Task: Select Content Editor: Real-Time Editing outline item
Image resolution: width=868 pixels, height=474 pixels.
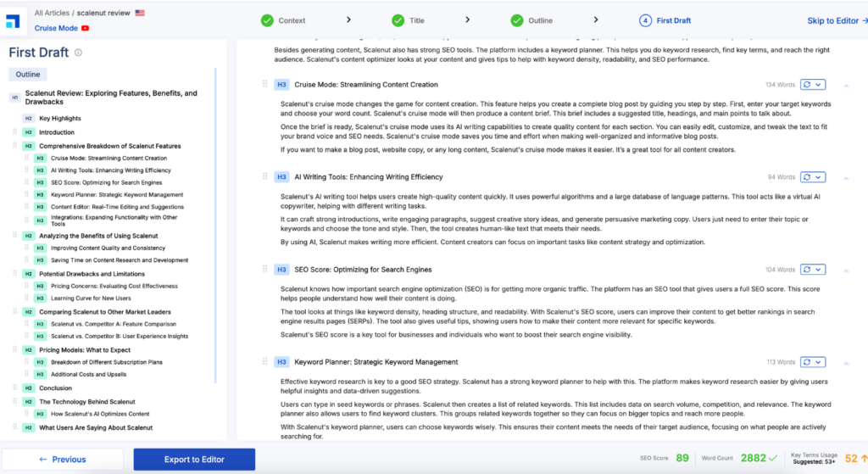Action: coord(117,207)
